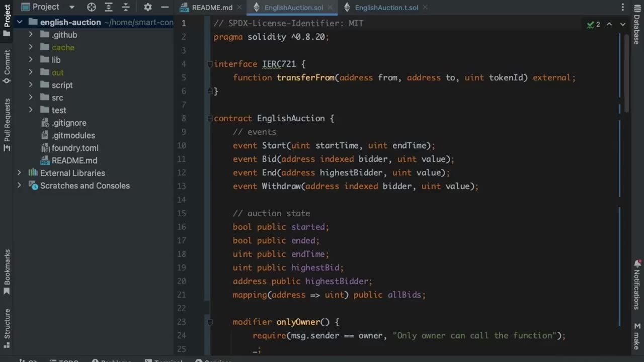
Task: Fold the IERC721 interface block
Action: point(210,64)
